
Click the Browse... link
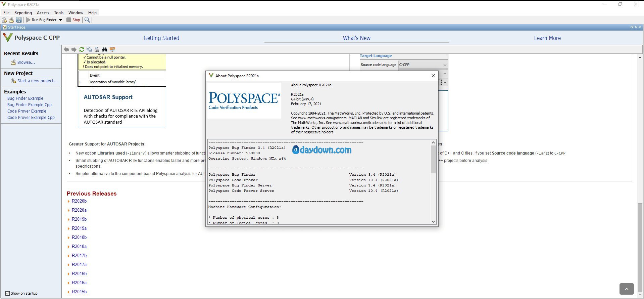click(x=26, y=62)
